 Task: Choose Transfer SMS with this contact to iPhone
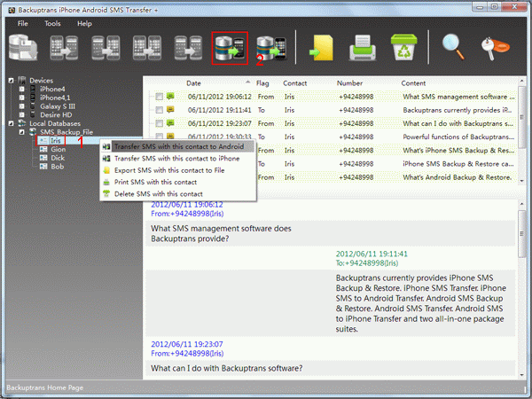[178, 159]
